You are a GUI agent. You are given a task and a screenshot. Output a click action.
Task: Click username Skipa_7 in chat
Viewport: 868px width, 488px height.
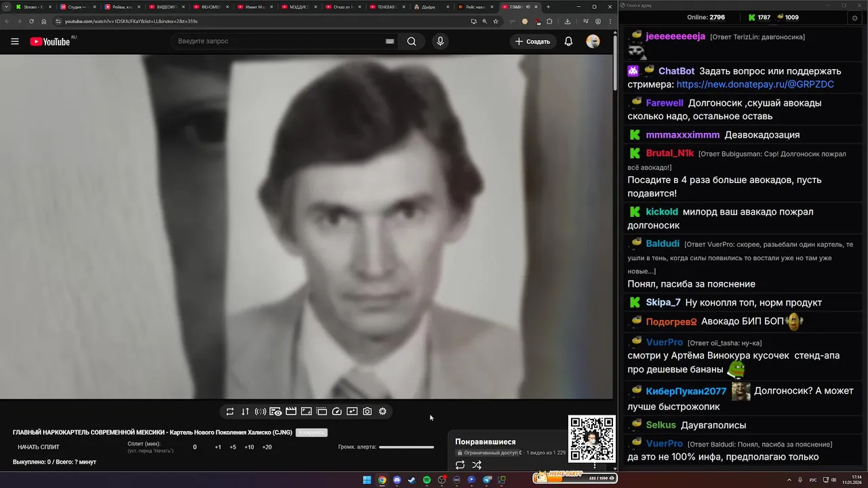(x=663, y=302)
